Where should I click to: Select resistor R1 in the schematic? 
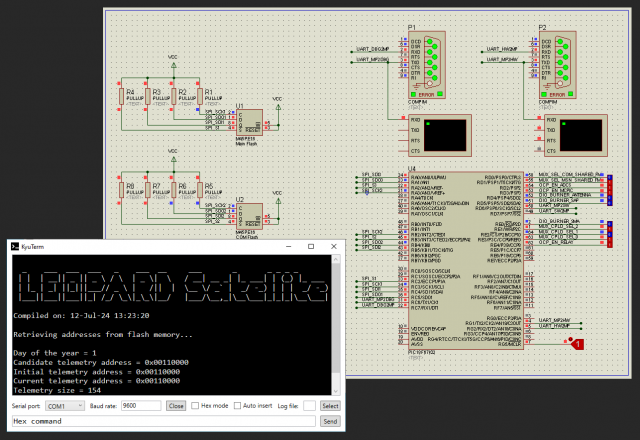[x=200, y=97]
